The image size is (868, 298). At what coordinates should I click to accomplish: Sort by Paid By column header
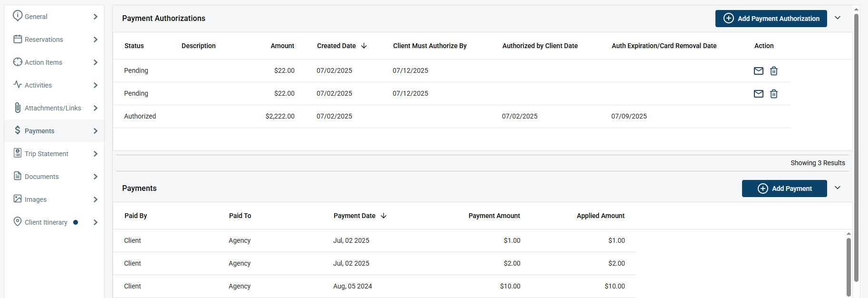(x=135, y=216)
